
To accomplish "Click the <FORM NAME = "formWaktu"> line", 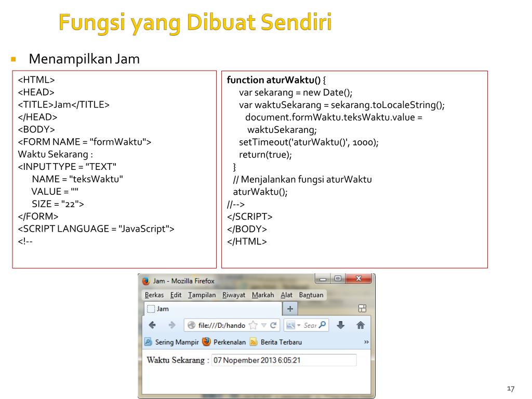I will pyautogui.click(x=85, y=142).
